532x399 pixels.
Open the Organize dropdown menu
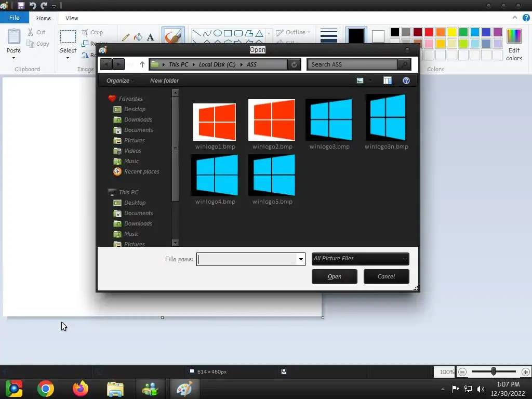[x=120, y=81]
